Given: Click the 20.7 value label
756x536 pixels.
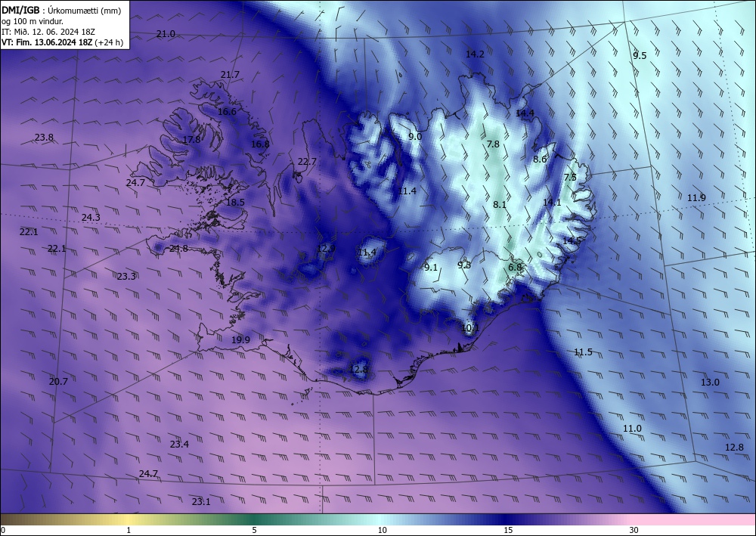Looking at the screenshot, I should pyautogui.click(x=58, y=382).
